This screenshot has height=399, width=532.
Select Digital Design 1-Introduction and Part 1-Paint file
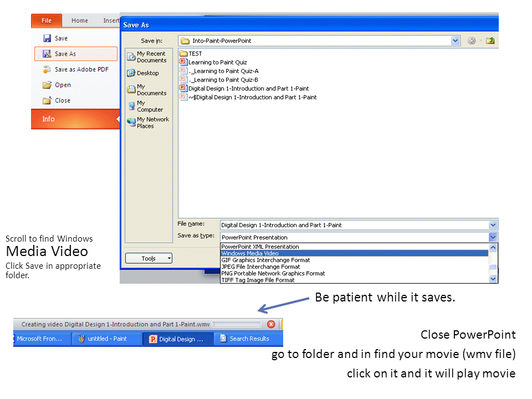(x=249, y=89)
